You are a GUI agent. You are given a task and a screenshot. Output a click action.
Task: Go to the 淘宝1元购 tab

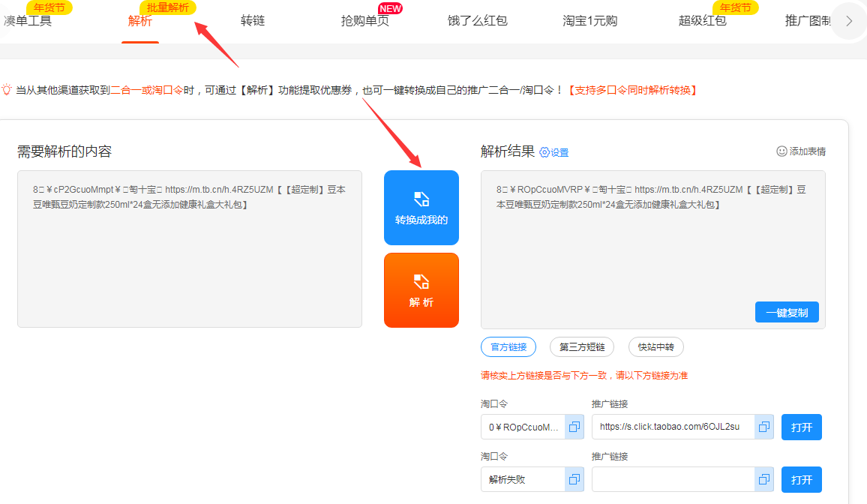pyautogui.click(x=590, y=21)
